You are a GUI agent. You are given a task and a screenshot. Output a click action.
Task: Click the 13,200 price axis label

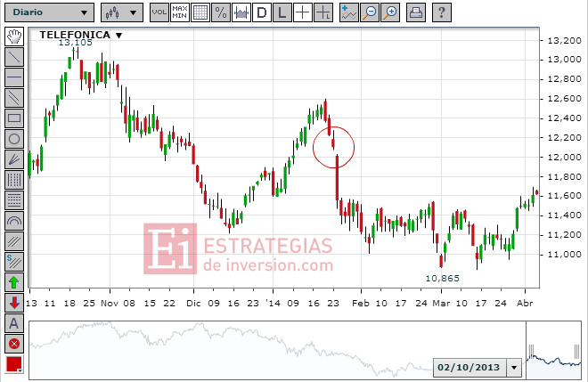click(x=564, y=40)
